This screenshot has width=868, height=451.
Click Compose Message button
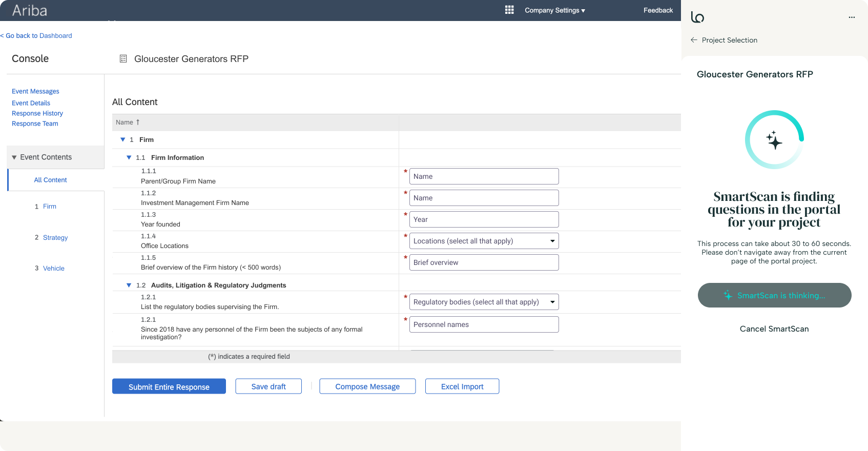tap(367, 386)
